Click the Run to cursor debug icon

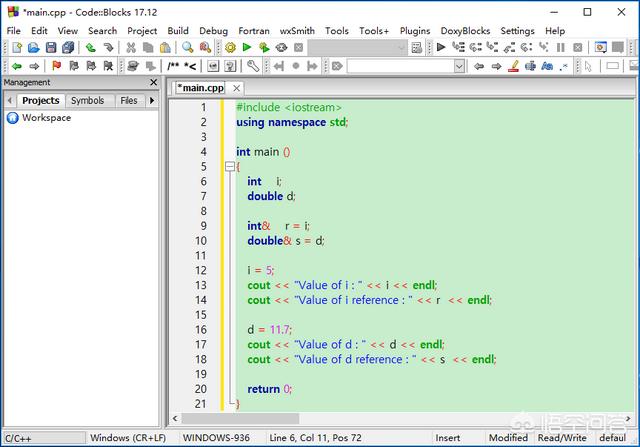[458, 47]
